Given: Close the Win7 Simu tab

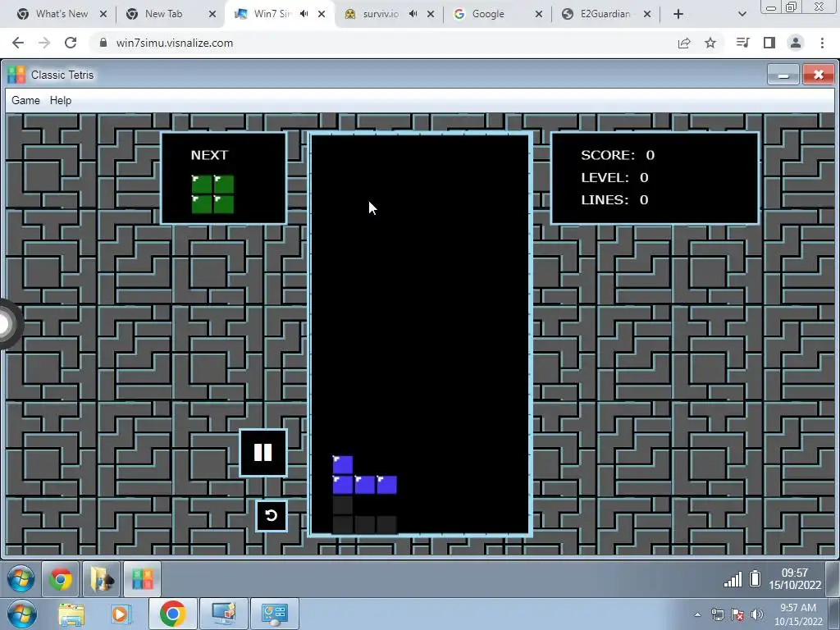Looking at the screenshot, I should pos(322,14).
